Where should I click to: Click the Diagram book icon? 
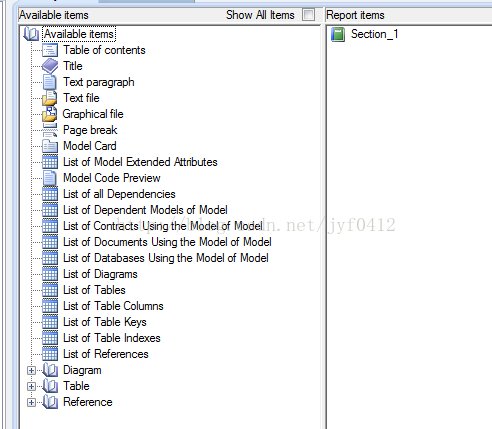50,370
